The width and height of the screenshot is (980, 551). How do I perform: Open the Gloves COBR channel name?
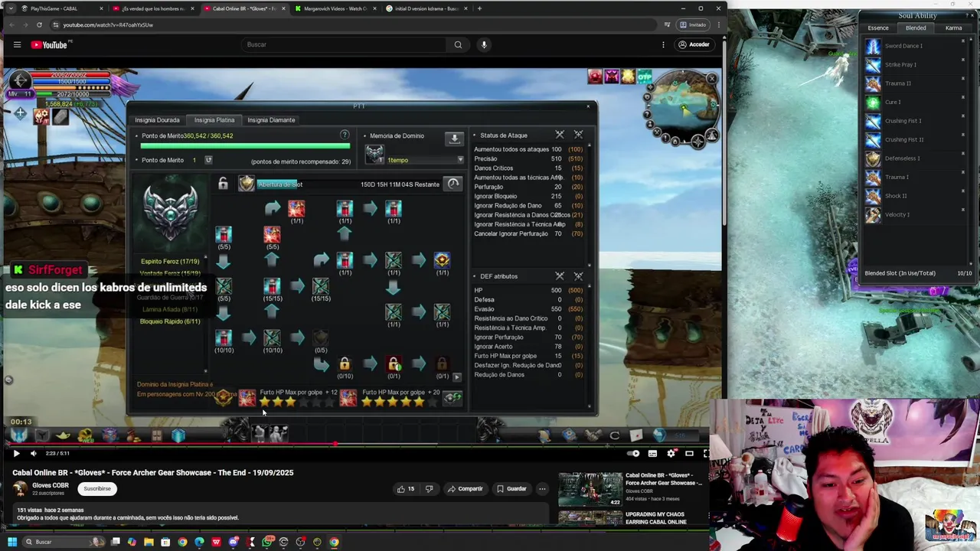(51, 485)
